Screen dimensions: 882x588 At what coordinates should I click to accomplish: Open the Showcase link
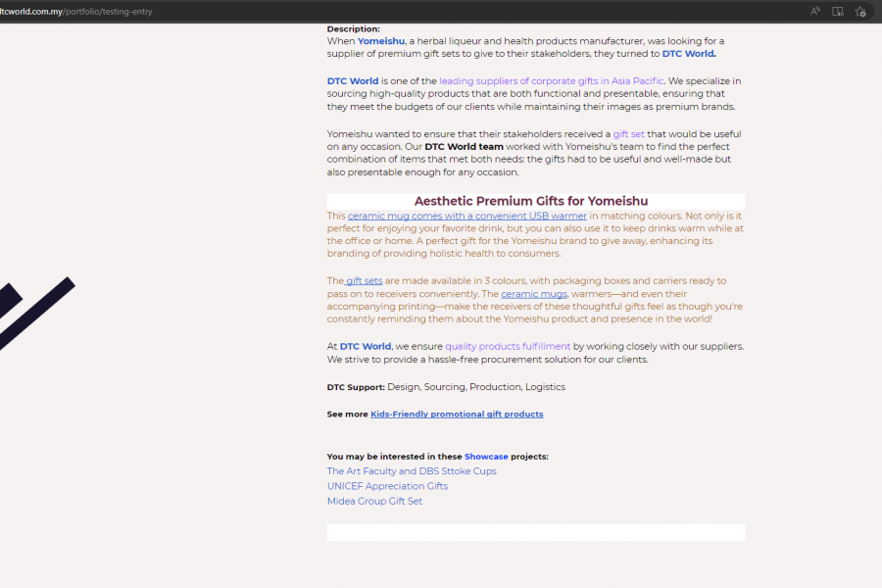486,457
